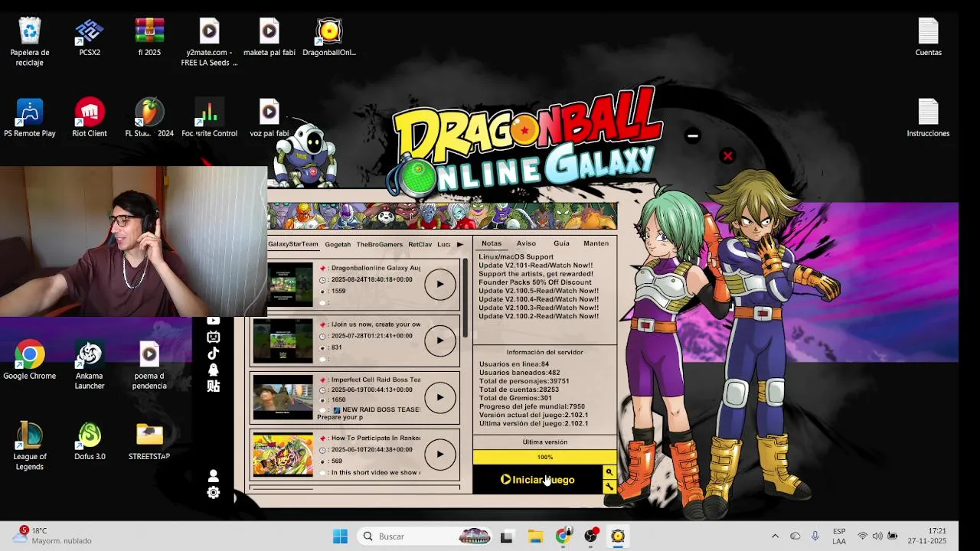This screenshot has width=980, height=551.
Task: Switch to the Aviso tab
Action: tap(526, 243)
